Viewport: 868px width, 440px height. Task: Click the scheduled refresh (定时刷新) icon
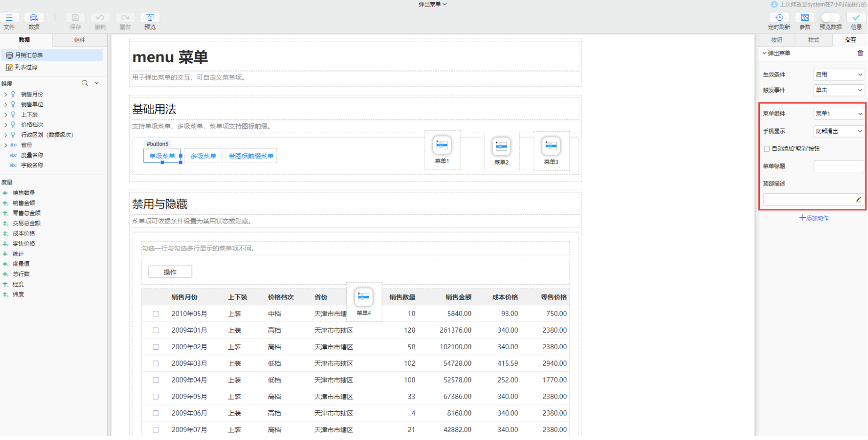[779, 18]
